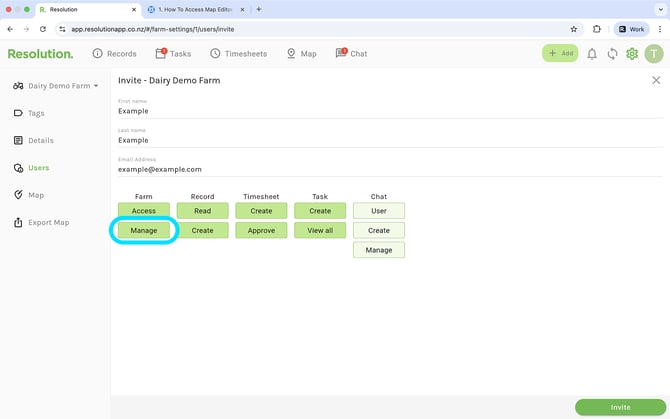Open the Map section in top navigation

pyautogui.click(x=302, y=53)
